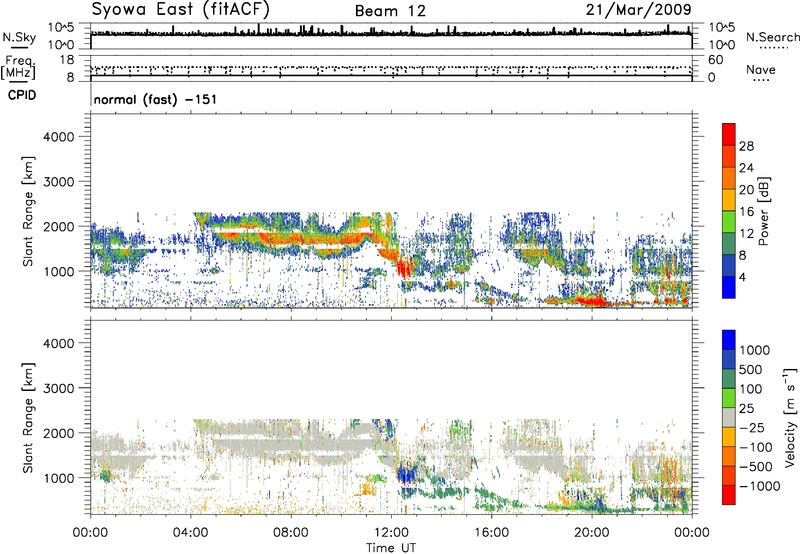Pick the red segment of the power colorbar
Screen dimensions: 800x554
729,134
